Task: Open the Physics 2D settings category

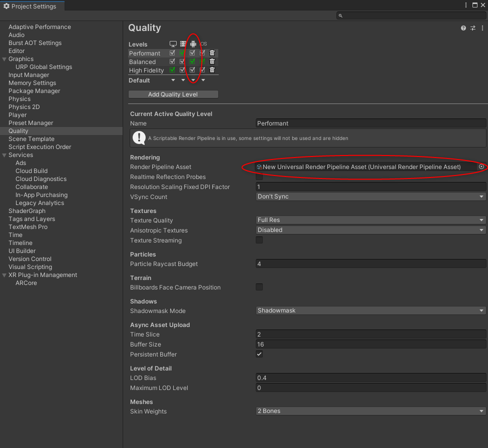Action: pos(25,107)
